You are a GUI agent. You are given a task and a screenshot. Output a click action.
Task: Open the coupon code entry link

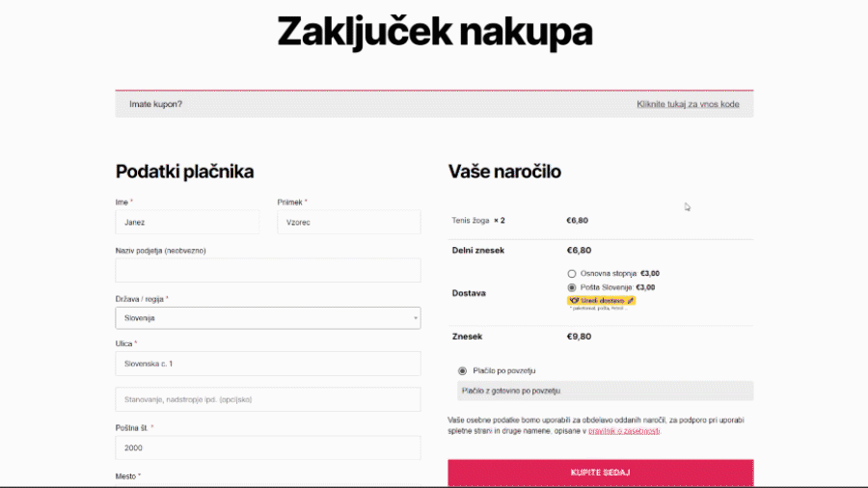(x=688, y=104)
